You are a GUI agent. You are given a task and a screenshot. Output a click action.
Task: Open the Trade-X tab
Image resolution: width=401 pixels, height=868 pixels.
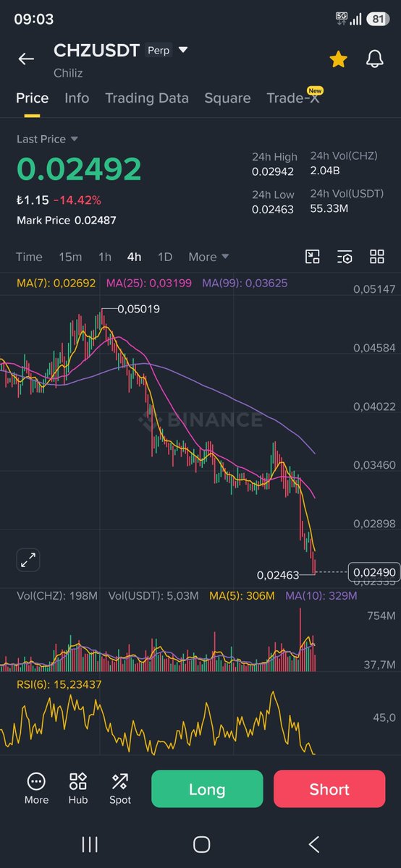point(292,98)
